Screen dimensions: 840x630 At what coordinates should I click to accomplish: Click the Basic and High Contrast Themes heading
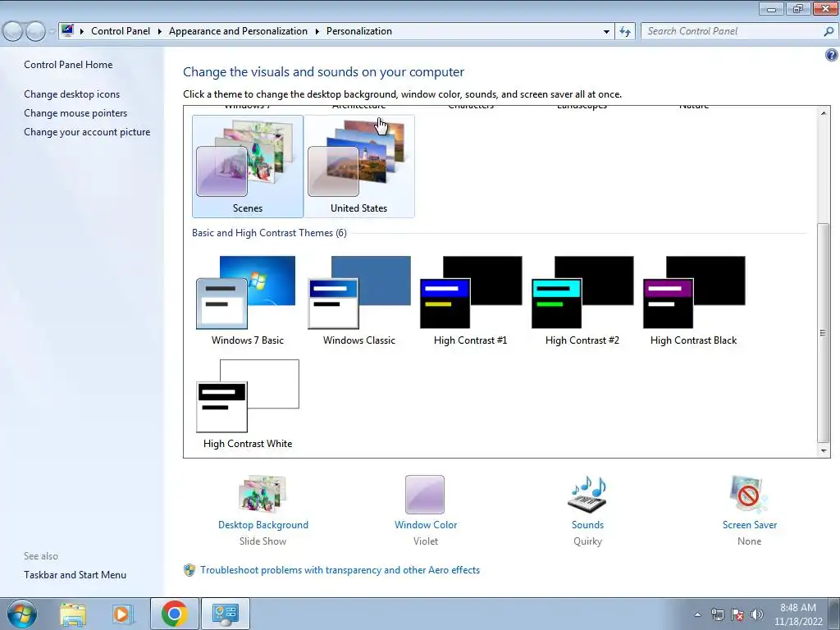coord(269,233)
